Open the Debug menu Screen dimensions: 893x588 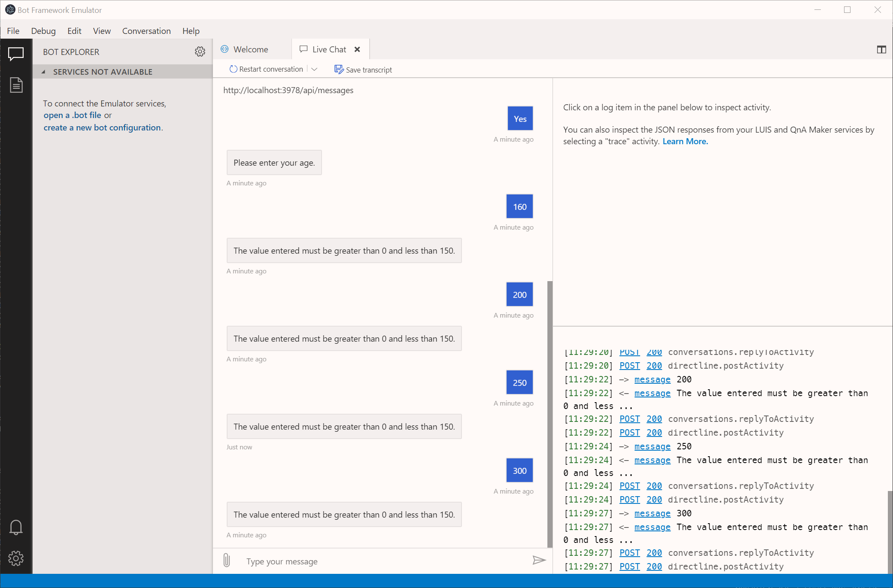tap(43, 31)
